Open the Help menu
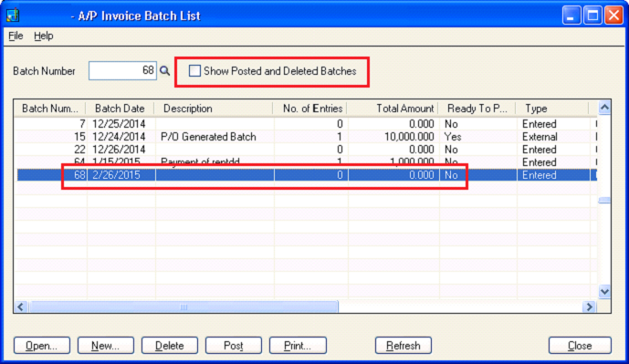The height and width of the screenshot is (364, 629). [x=43, y=36]
